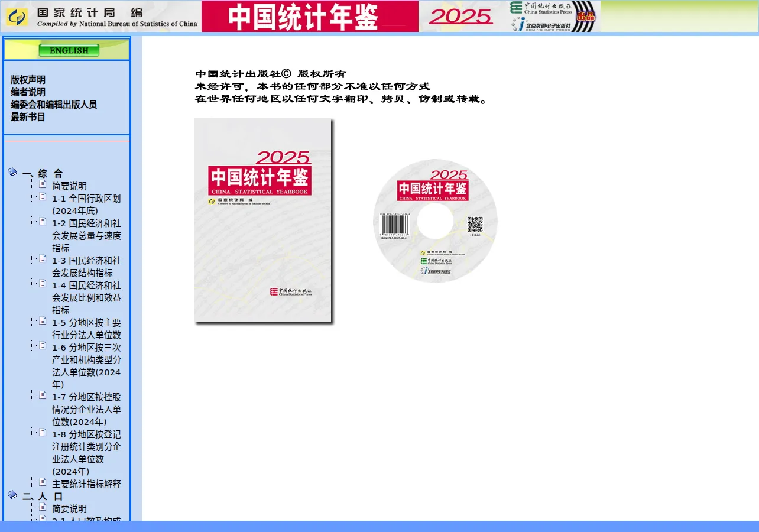759x532 pixels.
Task: Open the 版权声明 link
Action: pyautogui.click(x=28, y=80)
